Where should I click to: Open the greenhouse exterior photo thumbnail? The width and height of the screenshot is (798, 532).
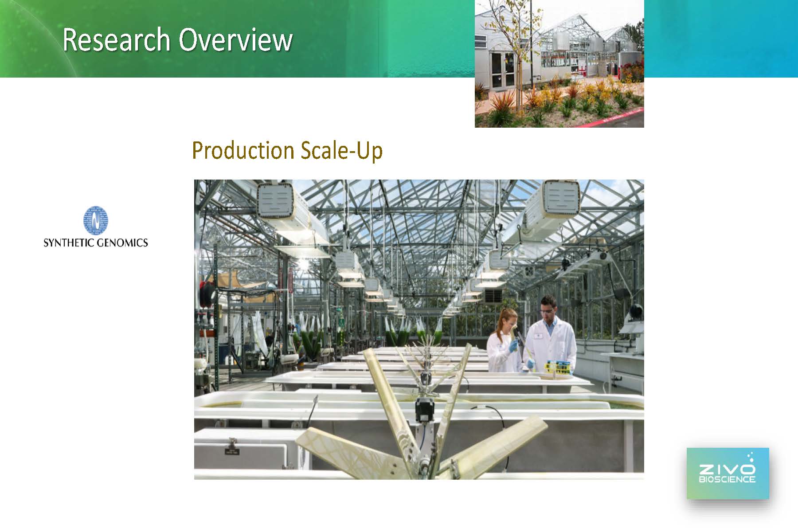point(559,64)
